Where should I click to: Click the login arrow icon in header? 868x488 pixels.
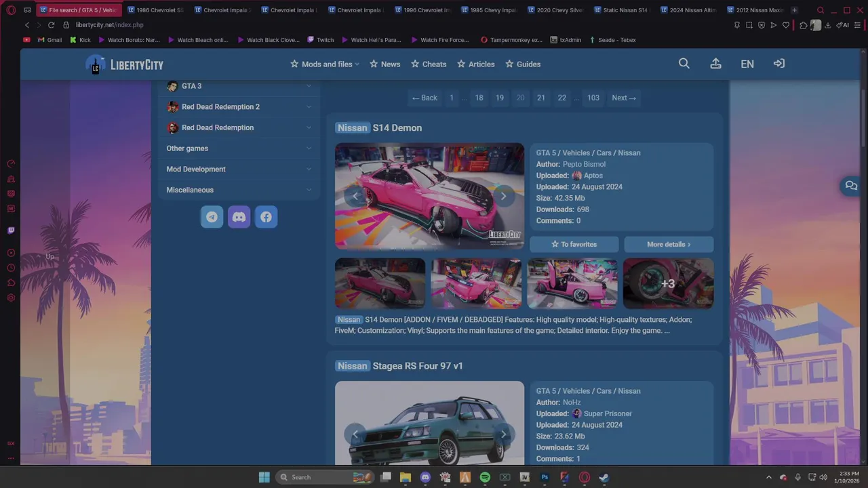click(x=779, y=64)
